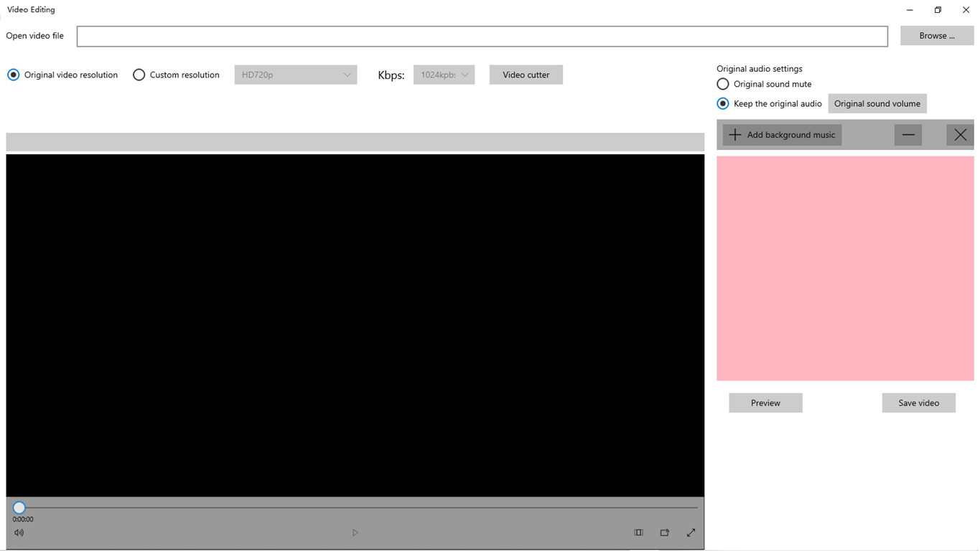Enable Original sound mute

tap(722, 83)
